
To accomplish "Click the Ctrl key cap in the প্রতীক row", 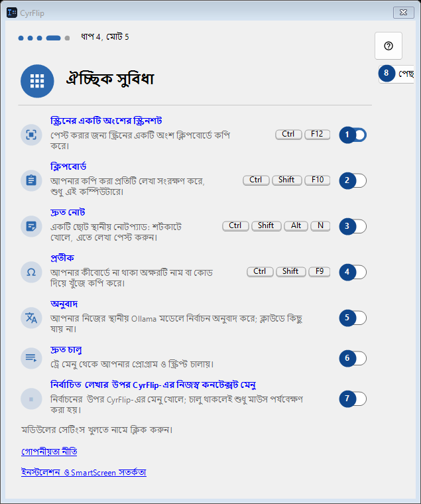I will pyautogui.click(x=260, y=271).
